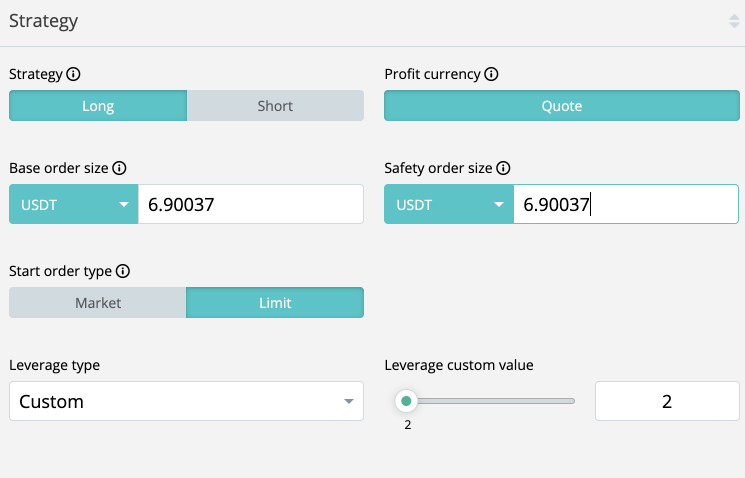
Task: Select the Long strategy
Action: [x=98, y=105]
